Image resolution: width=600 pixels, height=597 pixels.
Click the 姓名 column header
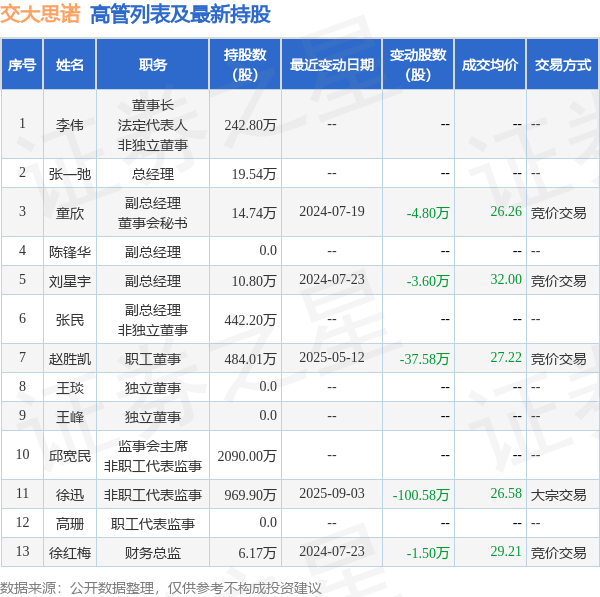(x=69, y=64)
